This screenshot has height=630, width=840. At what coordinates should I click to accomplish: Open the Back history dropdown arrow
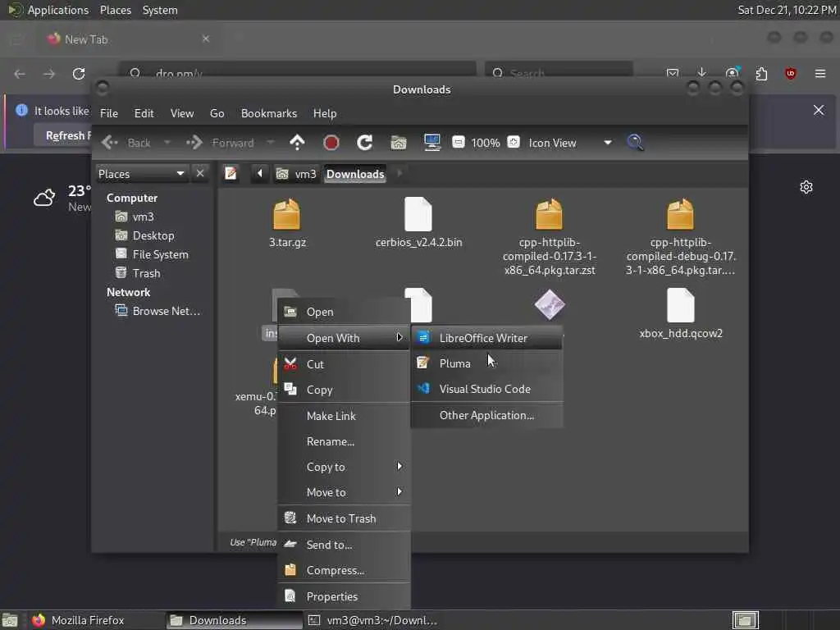167,143
